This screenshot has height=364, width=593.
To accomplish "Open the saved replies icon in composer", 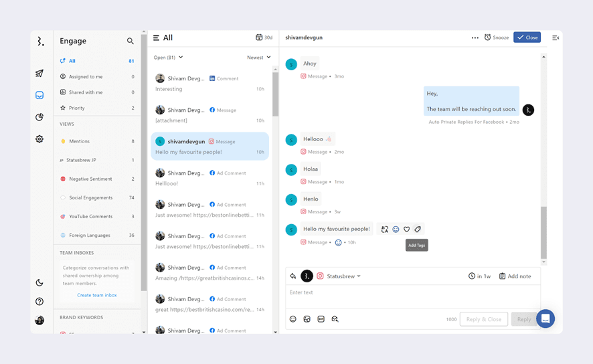I will pyautogui.click(x=335, y=319).
